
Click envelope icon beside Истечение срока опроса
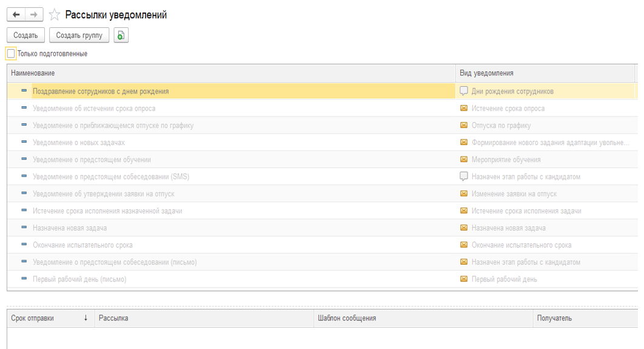(x=464, y=108)
